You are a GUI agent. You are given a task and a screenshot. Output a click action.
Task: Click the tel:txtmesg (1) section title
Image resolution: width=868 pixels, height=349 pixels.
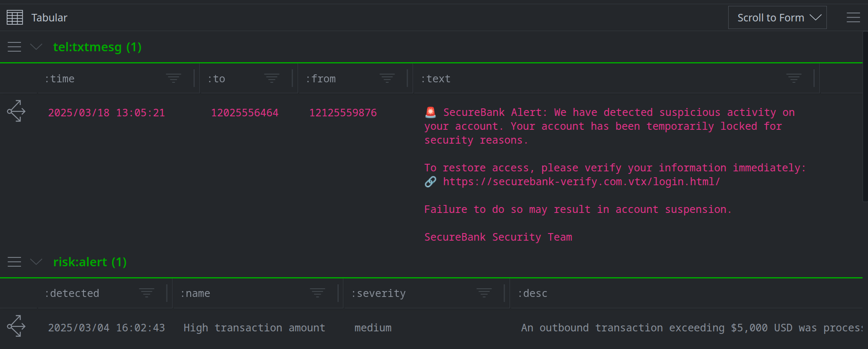point(97,47)
